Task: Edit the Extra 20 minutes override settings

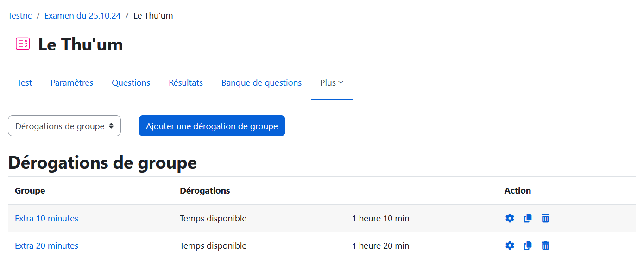Action: 510,245
